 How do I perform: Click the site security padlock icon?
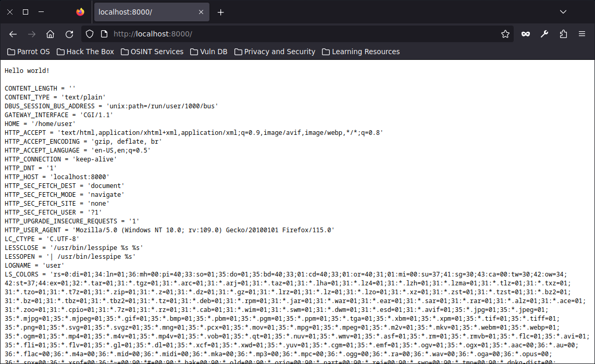tap(103, 34)
